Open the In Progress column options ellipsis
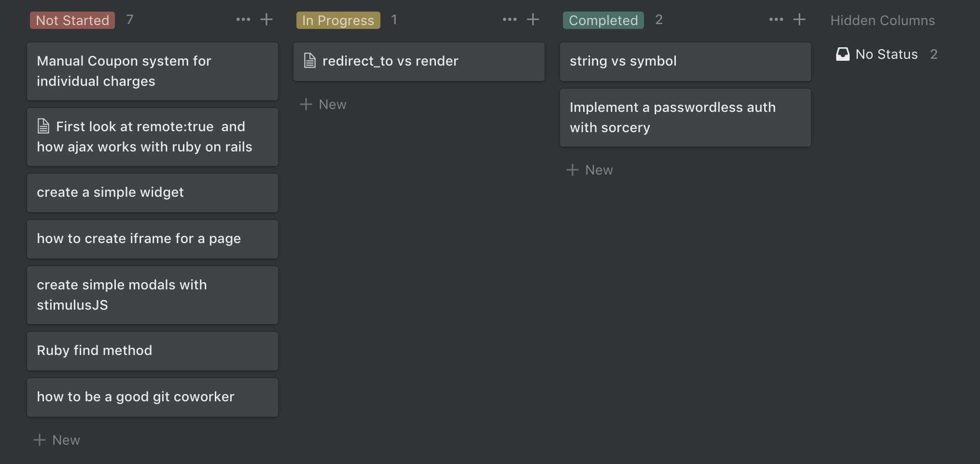This screenshot has width=980, height=464. (510, 20)
